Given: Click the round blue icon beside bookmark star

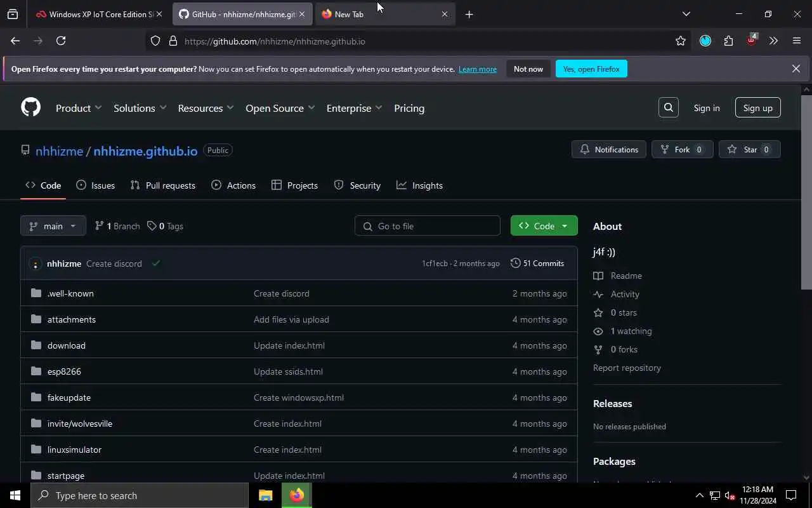Looking at the screenshot, I should (705, 41).
